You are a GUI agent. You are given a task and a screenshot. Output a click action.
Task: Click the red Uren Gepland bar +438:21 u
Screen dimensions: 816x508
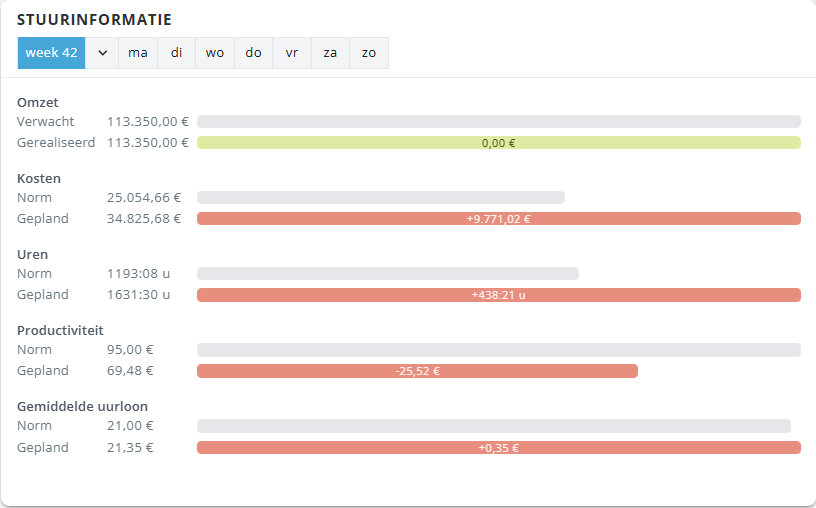[498, 295]
